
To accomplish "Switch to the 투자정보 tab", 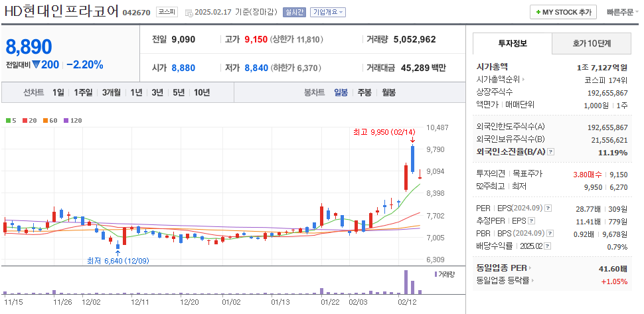I will coord(512,44).
